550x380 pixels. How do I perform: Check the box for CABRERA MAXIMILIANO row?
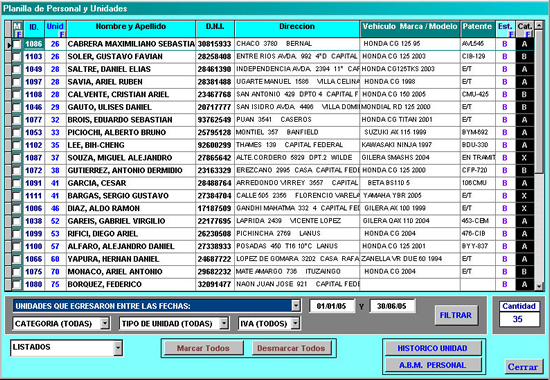pos(17,44)
